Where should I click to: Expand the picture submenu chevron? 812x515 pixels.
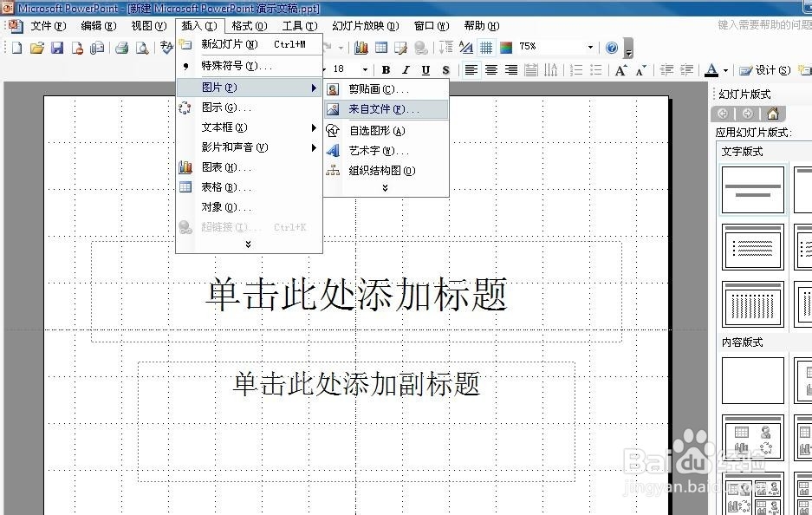click(386, 188)
